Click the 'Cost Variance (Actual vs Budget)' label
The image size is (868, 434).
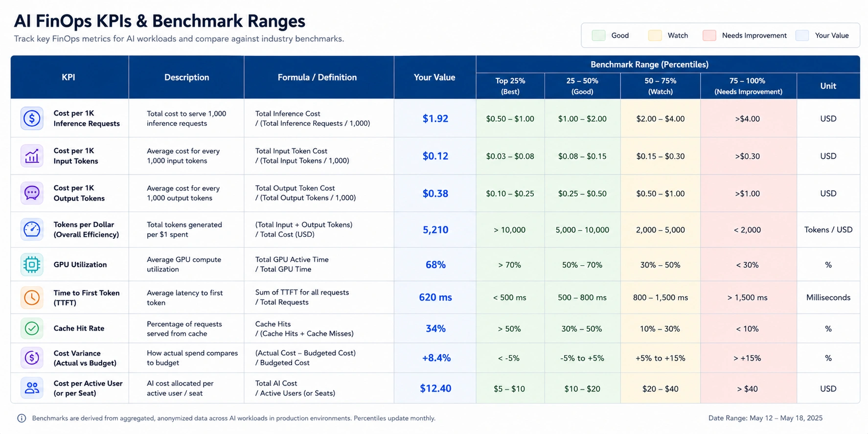point(85,358)
